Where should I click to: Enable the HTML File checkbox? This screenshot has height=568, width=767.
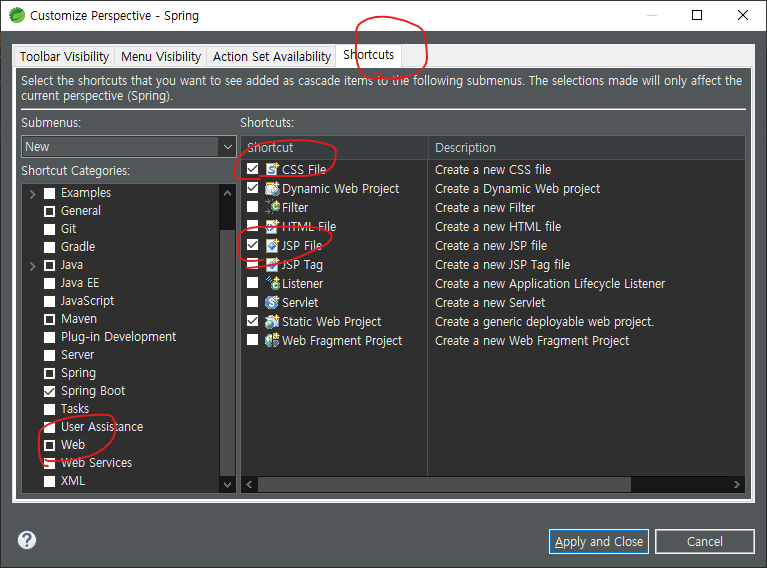click(x=252, y=225)
